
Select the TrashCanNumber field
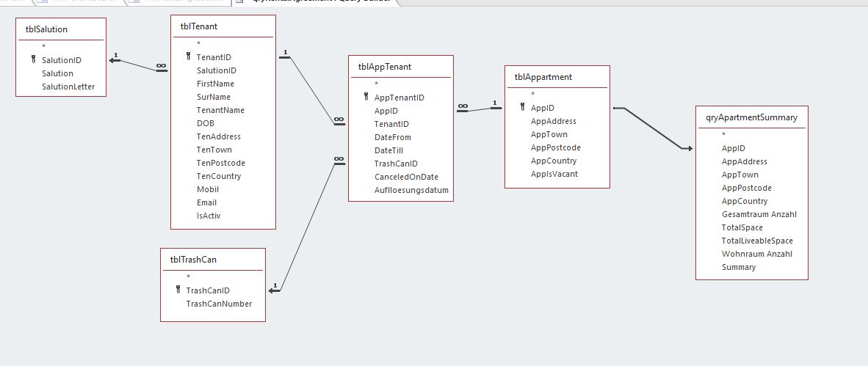tap(219, 304)
